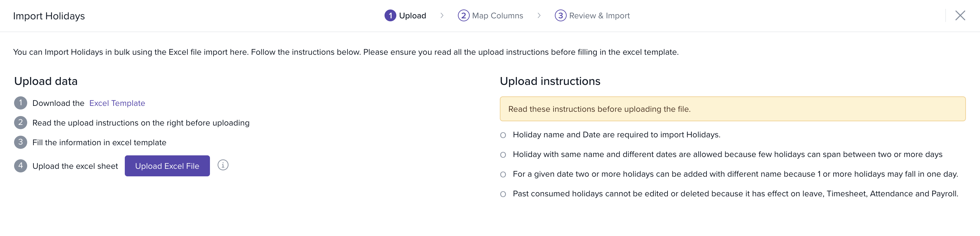Click the step 2 circle icon

[x=463, y=16]
